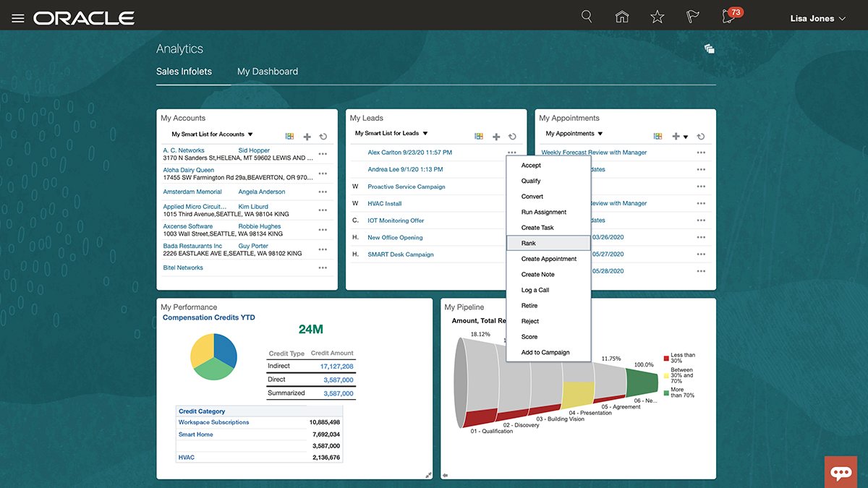
Task: Open the global search magnifier icon
Action: (x=586, y=16)
